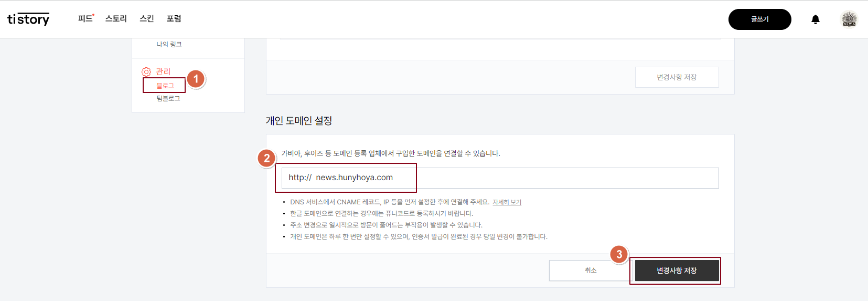The width and height of the screenshot is (868, 301).
Task: Open 관리 section in sidebar
Action: pos(163,71)
